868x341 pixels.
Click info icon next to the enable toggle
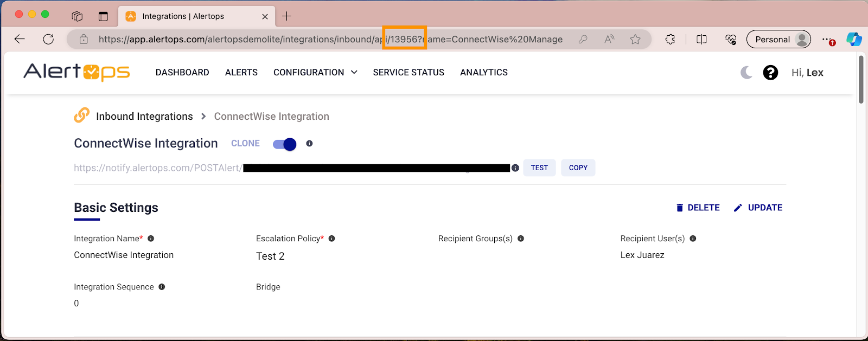pyautogui.click(x=309, y=144)
